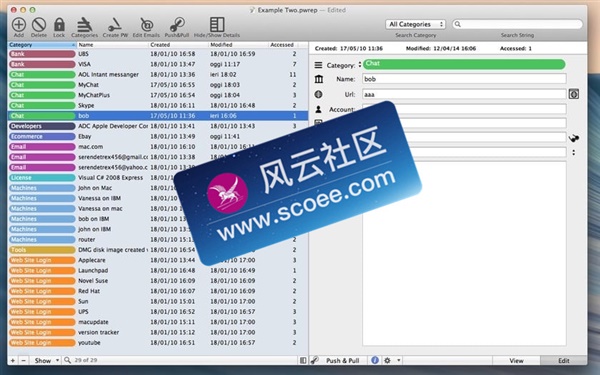Screen dimensions: 600x375
Task: Click the Developers category badge
Action: 42,126
